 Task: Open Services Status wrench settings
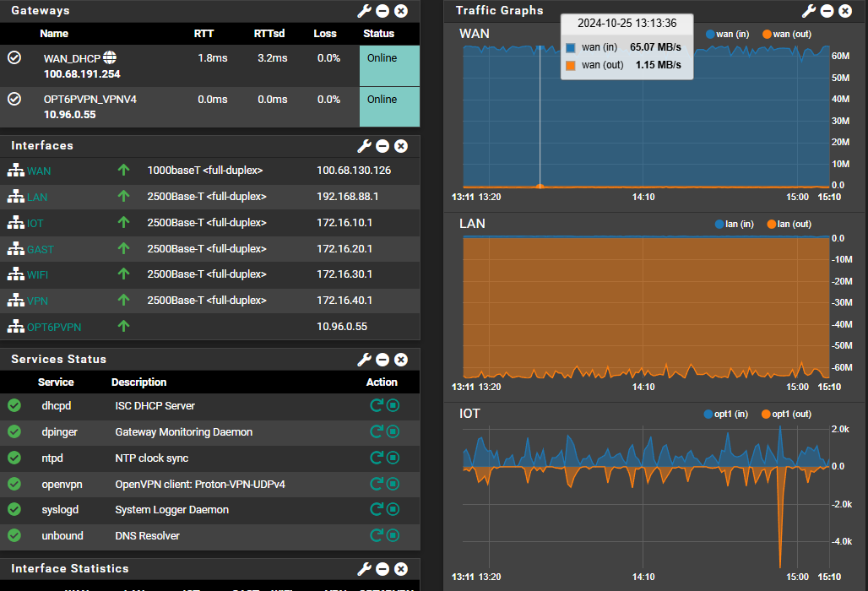[364, 360]
